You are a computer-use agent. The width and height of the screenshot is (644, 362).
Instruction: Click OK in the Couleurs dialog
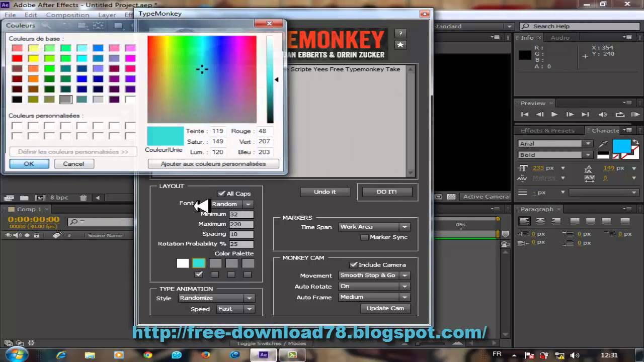[29, 164]
